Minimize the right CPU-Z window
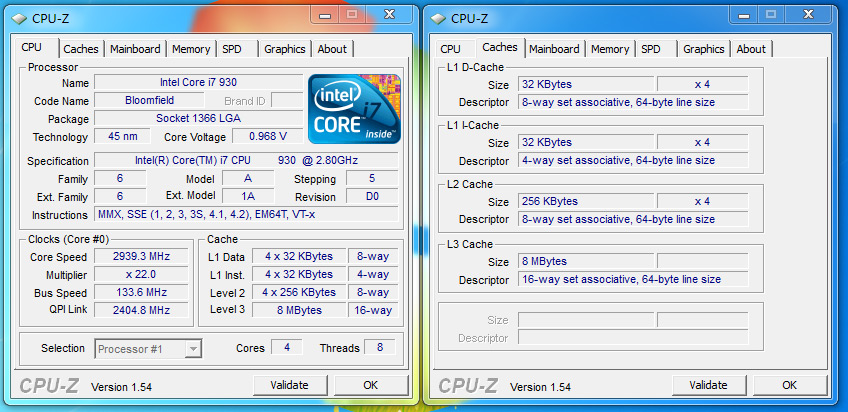The image size is (848, 412). [745, 15]
